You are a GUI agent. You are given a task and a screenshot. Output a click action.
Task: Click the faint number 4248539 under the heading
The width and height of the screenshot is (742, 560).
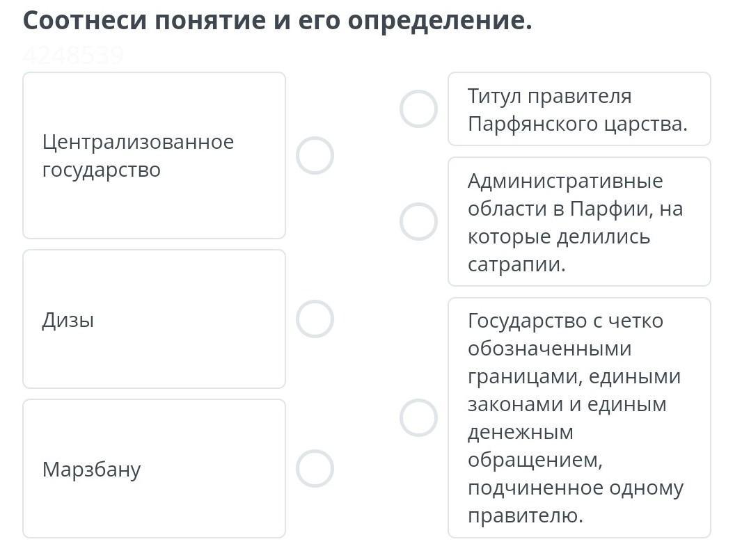73,55
